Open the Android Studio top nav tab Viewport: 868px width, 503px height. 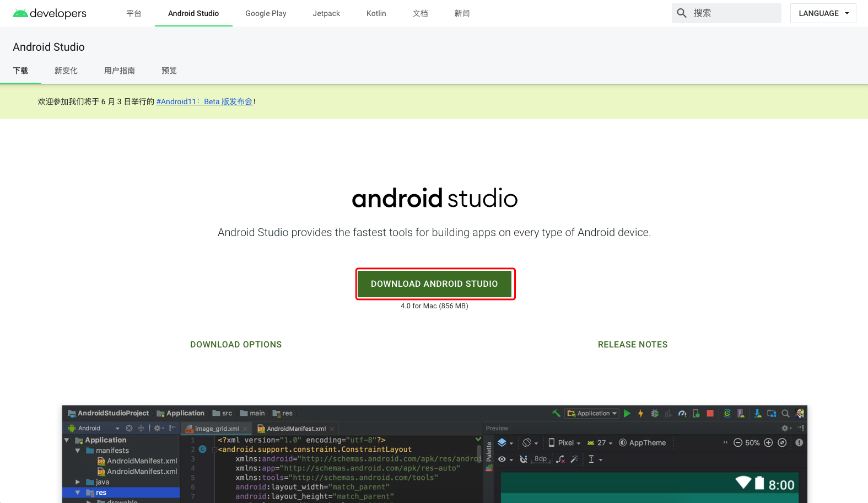(193, 13)
